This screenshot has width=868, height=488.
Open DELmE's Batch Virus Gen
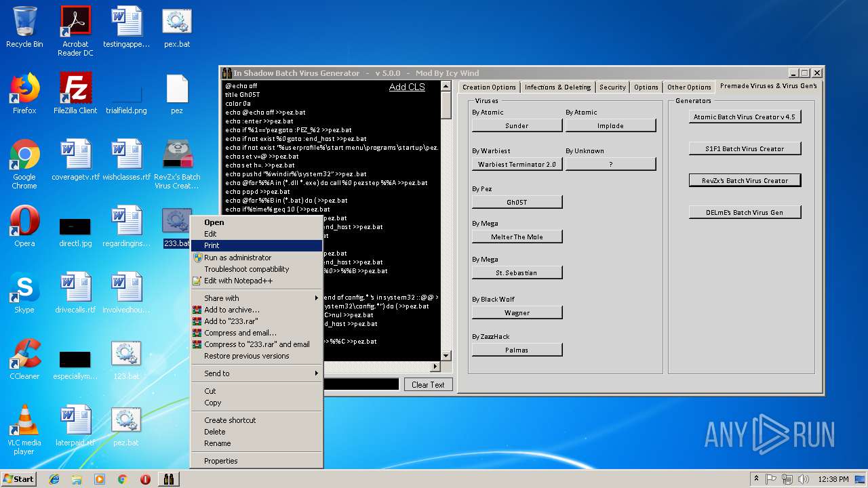click(745, 212)
